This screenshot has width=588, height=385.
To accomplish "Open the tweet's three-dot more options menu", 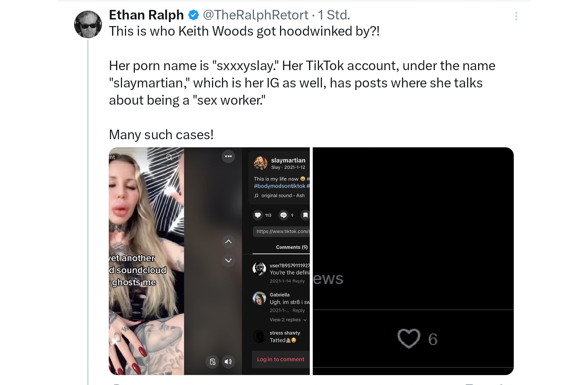I will 516,16.
